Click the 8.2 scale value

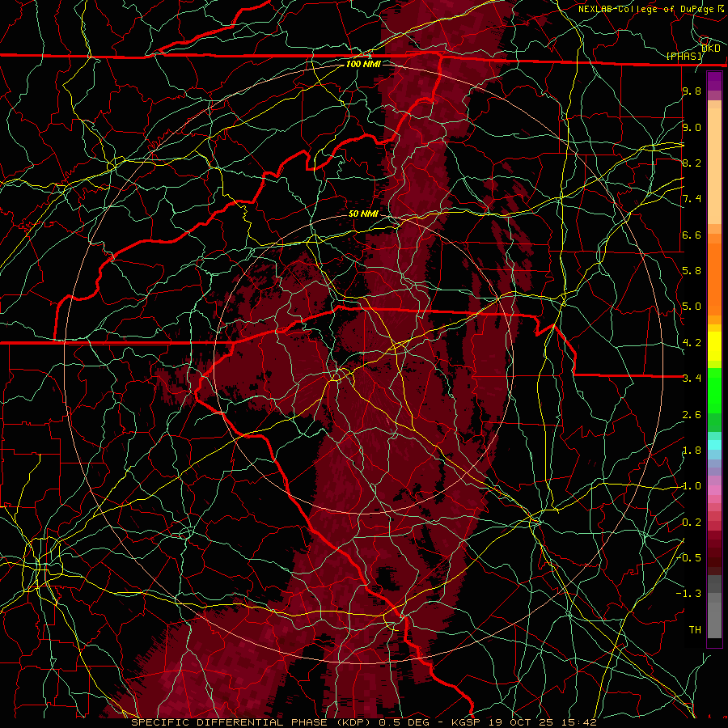[x=692, y=163]
